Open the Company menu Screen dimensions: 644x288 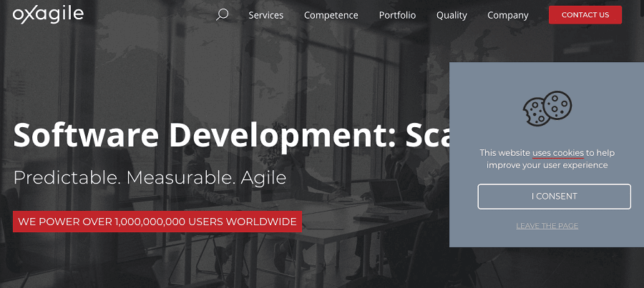(507, 16)
